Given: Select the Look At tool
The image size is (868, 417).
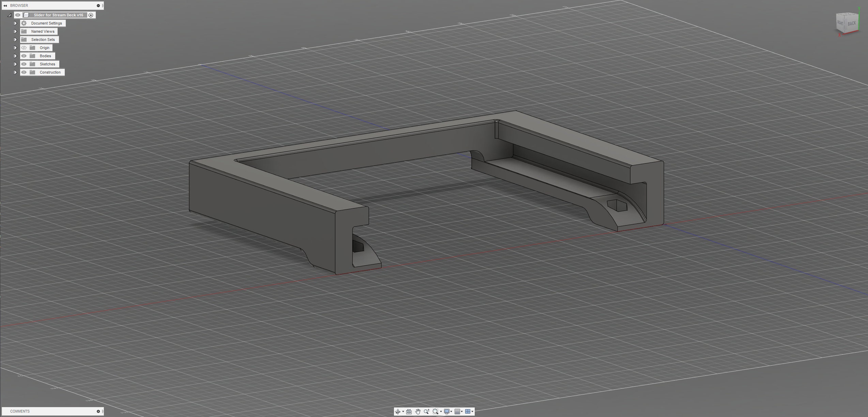Looking at the screenshot, I should coord(409,411).
